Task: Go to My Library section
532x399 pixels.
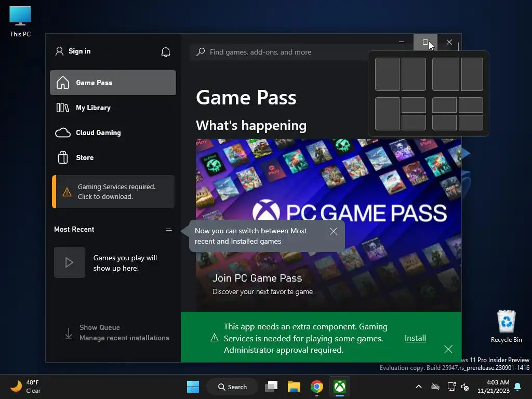Action: 113,108
